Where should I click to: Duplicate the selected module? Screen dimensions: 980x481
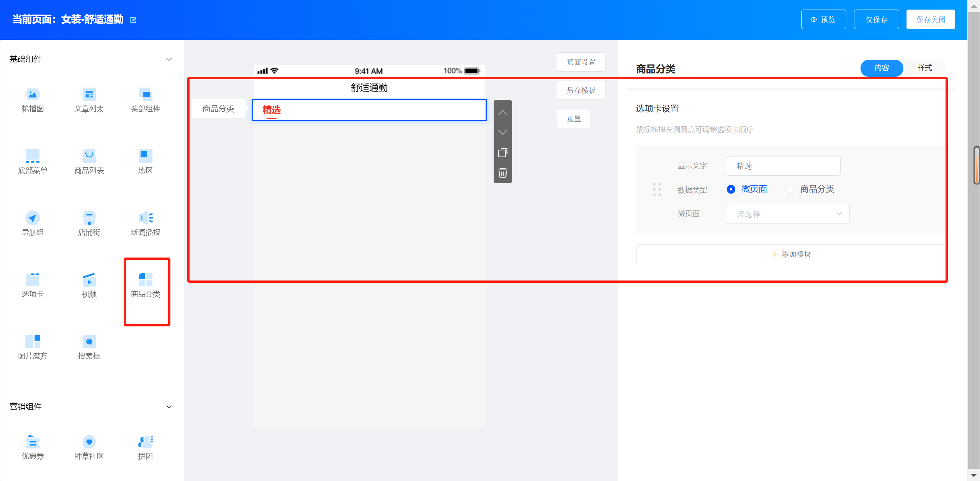tap(502, 153)
